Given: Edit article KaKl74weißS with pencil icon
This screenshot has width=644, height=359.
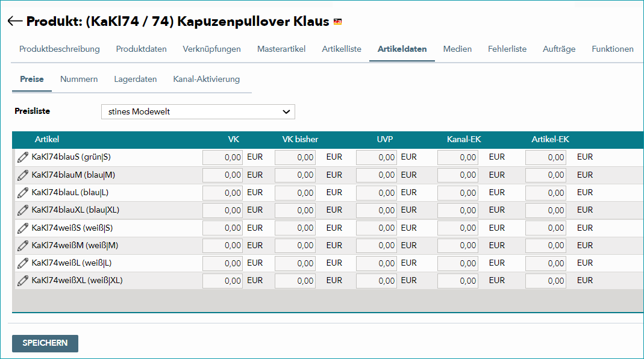Looking at the screenshot, I should [x=22, y=228].
